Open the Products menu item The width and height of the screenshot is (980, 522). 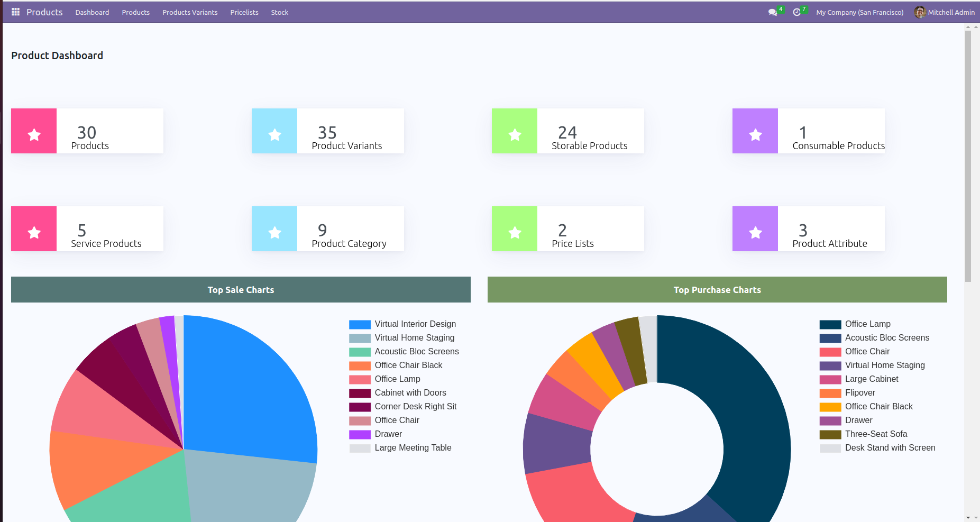[136, 12]
